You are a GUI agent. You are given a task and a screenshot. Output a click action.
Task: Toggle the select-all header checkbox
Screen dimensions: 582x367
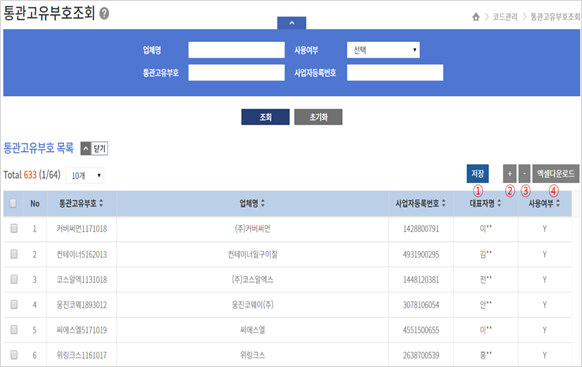coord(13,203)
